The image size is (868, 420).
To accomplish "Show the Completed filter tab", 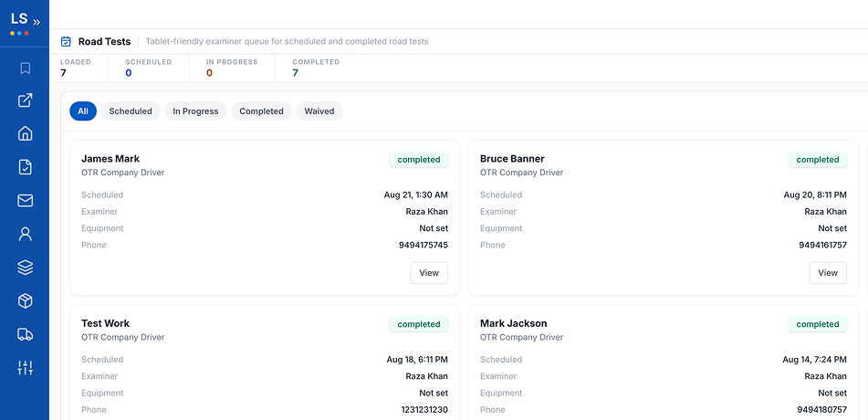I will [261, 110].
